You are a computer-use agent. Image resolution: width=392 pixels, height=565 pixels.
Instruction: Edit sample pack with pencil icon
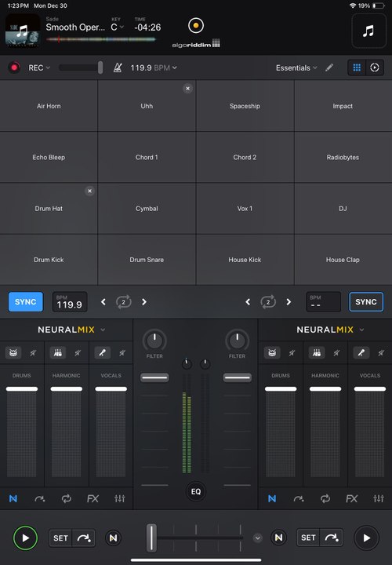click(x=329, y=67)
